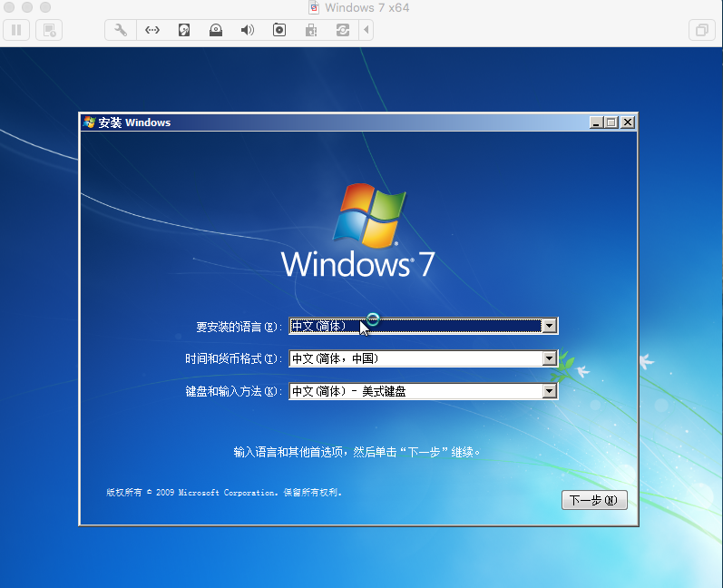Click the CD/DVD drive toolbar icon

point(216,31)
